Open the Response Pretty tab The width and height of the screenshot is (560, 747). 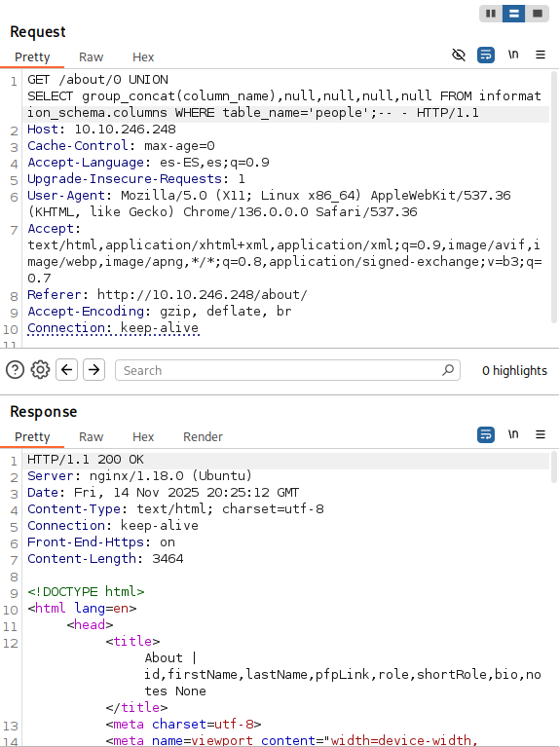coord(32,437)
